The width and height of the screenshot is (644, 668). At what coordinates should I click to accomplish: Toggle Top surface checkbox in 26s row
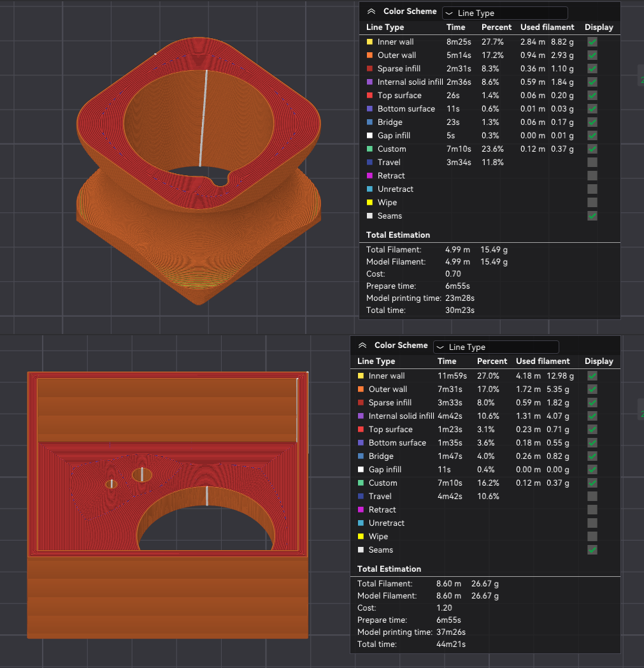pyautogui.click(x=592, y=96)
